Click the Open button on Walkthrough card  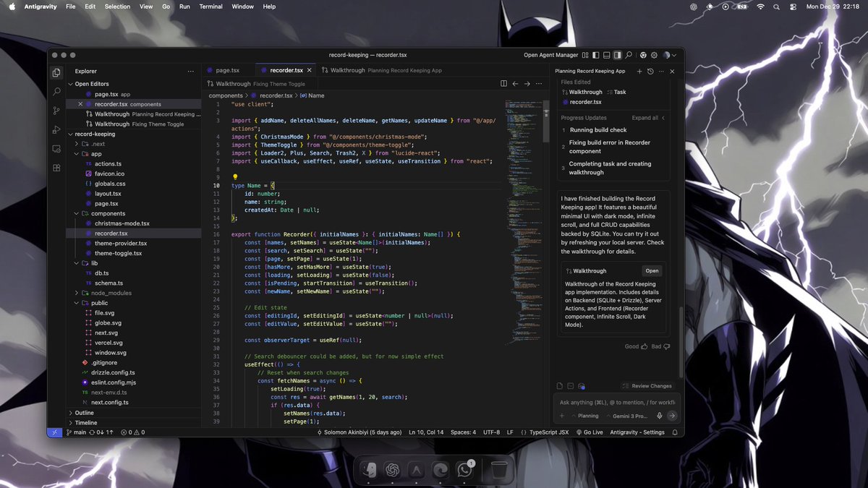click(x=652, y=271)
